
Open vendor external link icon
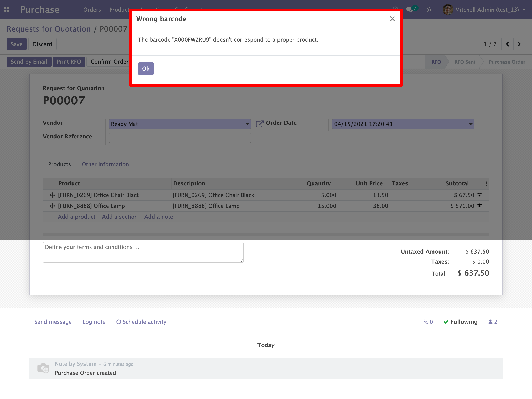pyautogui.click(x=260, y=124)
